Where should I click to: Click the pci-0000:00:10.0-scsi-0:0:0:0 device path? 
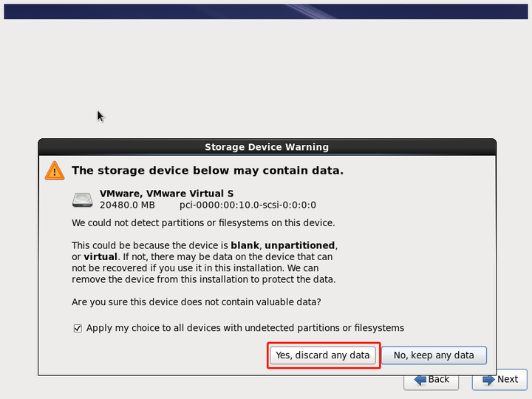click(x=248, y=205)
